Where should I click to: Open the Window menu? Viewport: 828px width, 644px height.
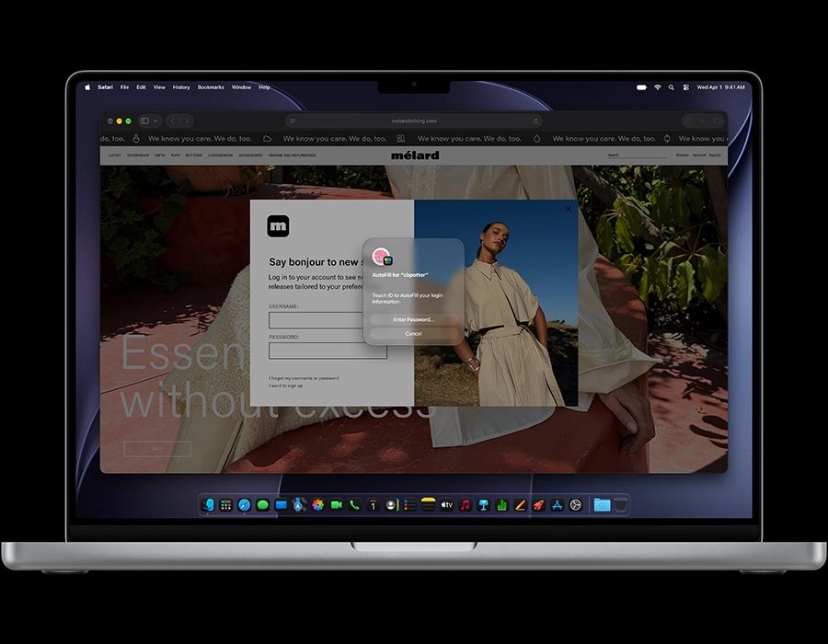241,87
